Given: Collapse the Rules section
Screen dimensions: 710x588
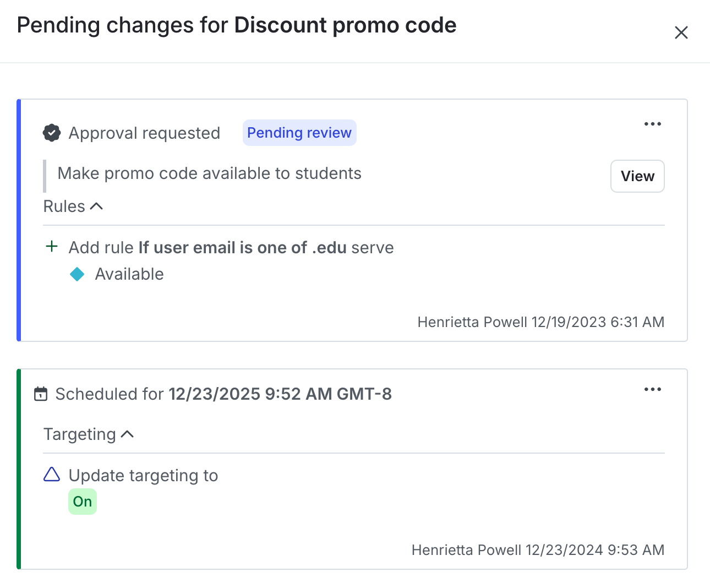Looking at the screenshot, I should tap(73, 206).
